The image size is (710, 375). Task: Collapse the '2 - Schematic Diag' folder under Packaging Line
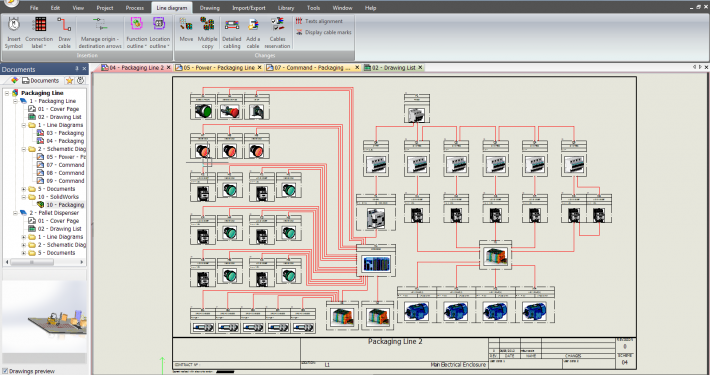24,149
